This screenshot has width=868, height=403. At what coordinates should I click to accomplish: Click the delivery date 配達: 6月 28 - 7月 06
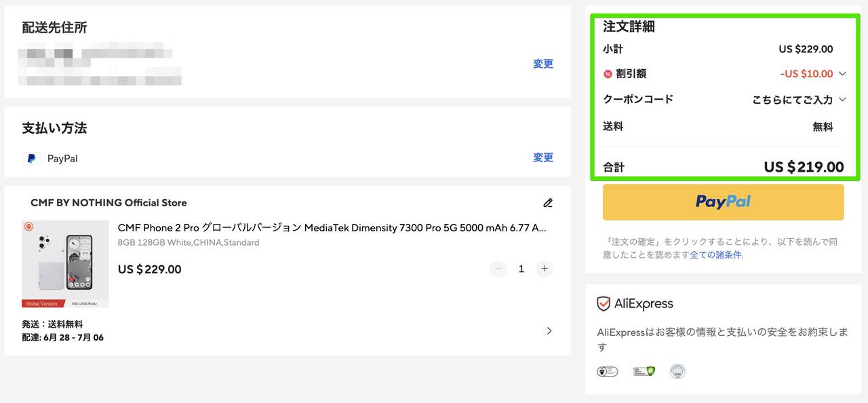[62, 337]
